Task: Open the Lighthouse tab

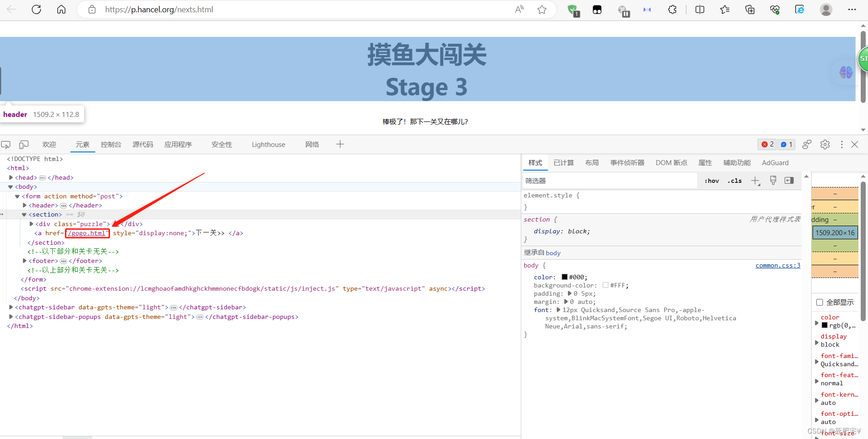Action: point(269,145)
